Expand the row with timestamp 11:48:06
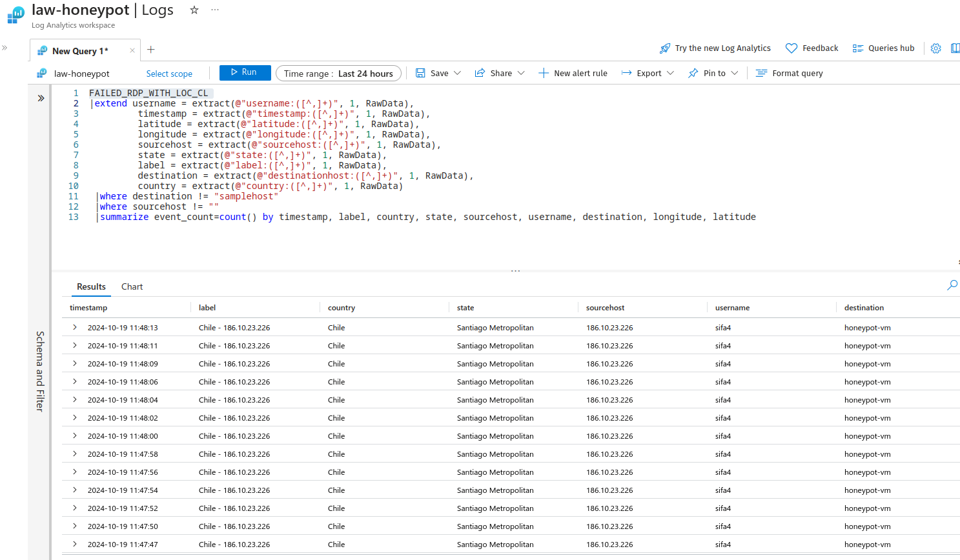Screen dimensions: 960x560 (75, 381)
